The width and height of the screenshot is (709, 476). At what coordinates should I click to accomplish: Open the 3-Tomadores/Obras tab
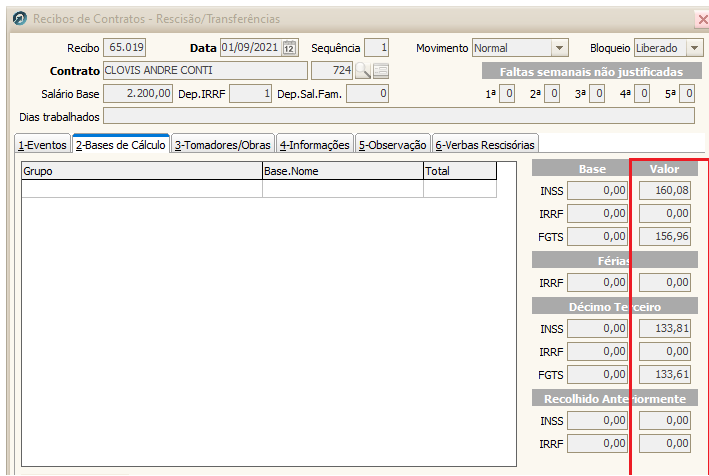coord(222,145)
